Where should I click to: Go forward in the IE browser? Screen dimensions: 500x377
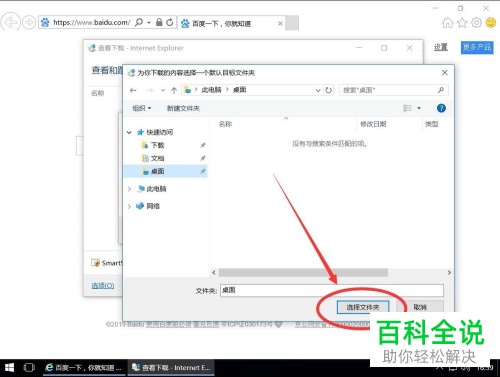pos(29,22)
